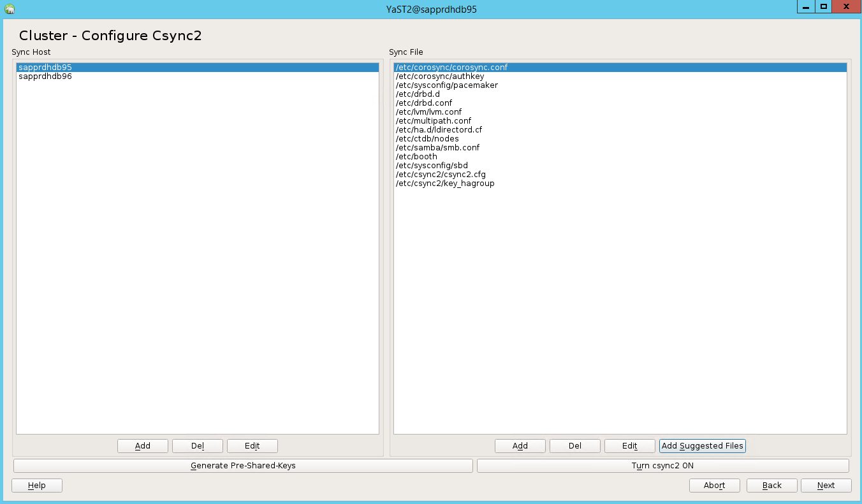The height and width of the screenshot is (504, 862).
Task: Click Generate Pre-Shared-Keys button
Action: [243, 466]
